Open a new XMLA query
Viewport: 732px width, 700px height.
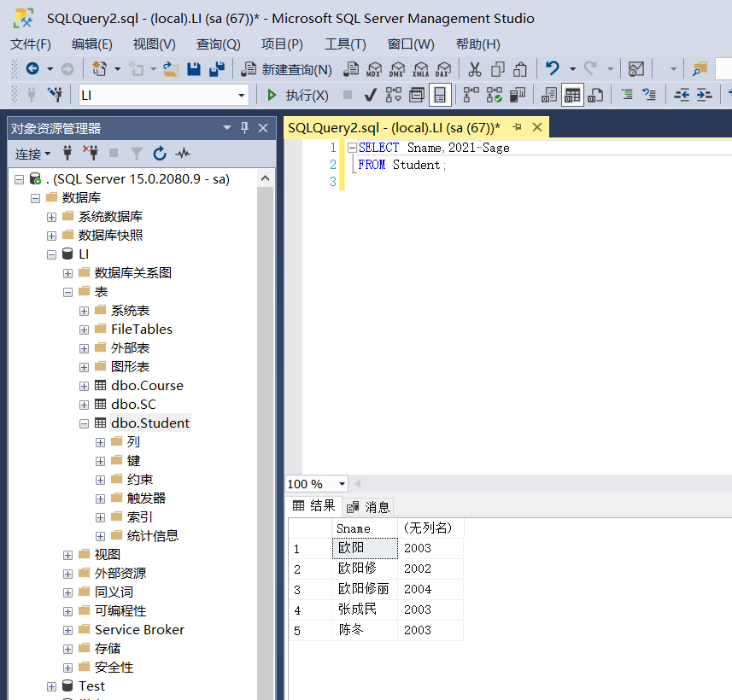[420, 69]
